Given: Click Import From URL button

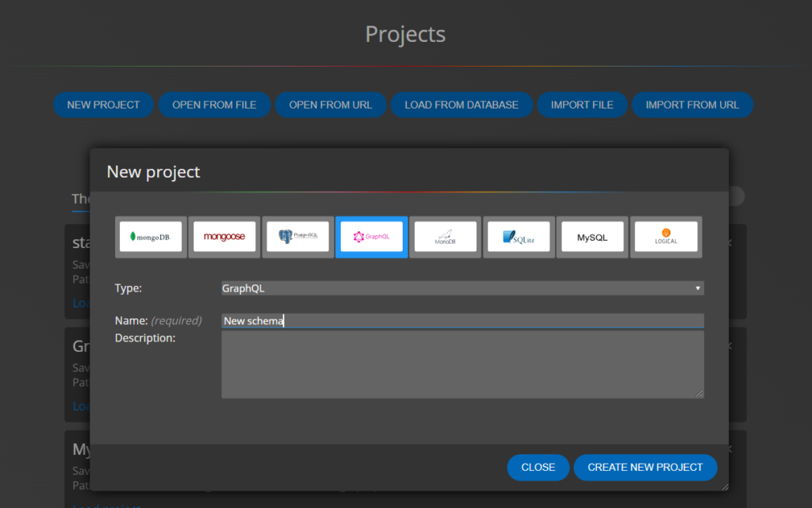Looking at the screenshot, I should [692, 105].
